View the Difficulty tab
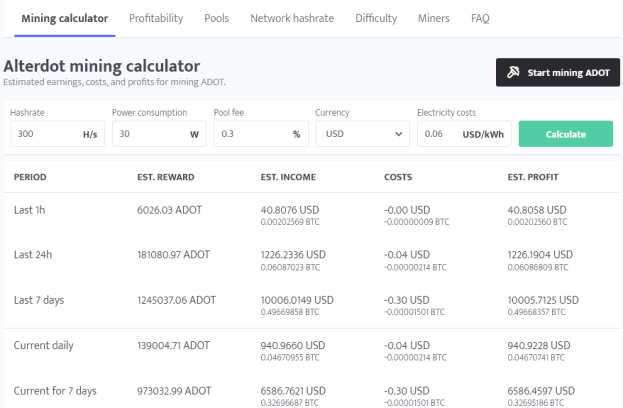Image resolution: width=623 pixels, height=408 pixels. tap(376, 18)
